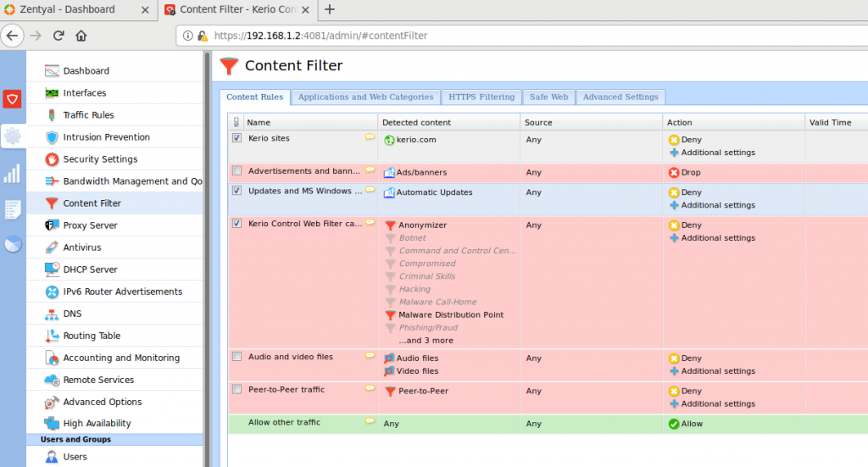Toggle the Updates and MS Windows rule checkbox
This screenshot has width=868, height=467.
coord(237,191)
